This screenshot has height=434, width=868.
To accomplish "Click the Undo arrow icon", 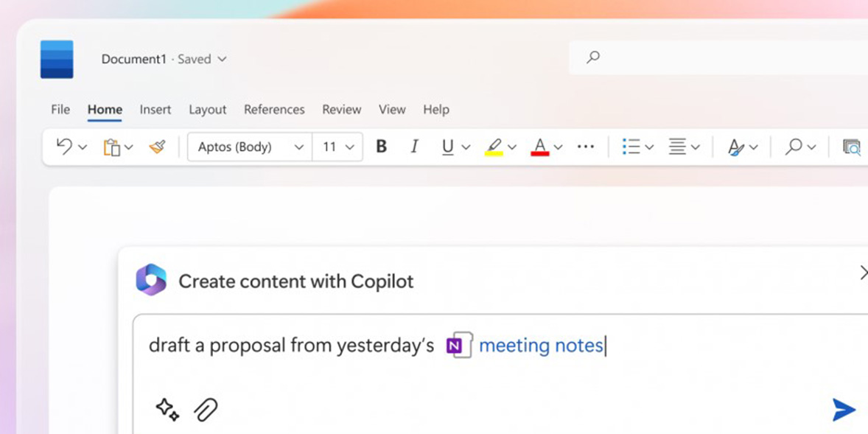I will (x=65, y=147).
